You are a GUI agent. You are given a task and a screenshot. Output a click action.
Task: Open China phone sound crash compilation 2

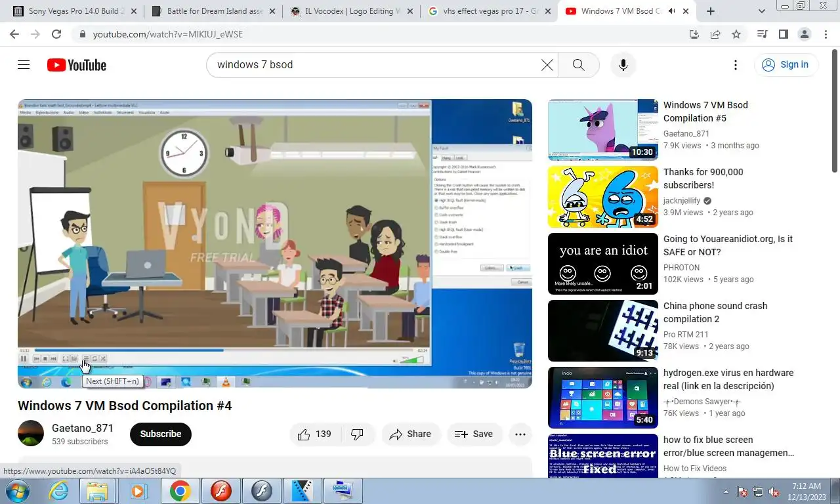715,312
